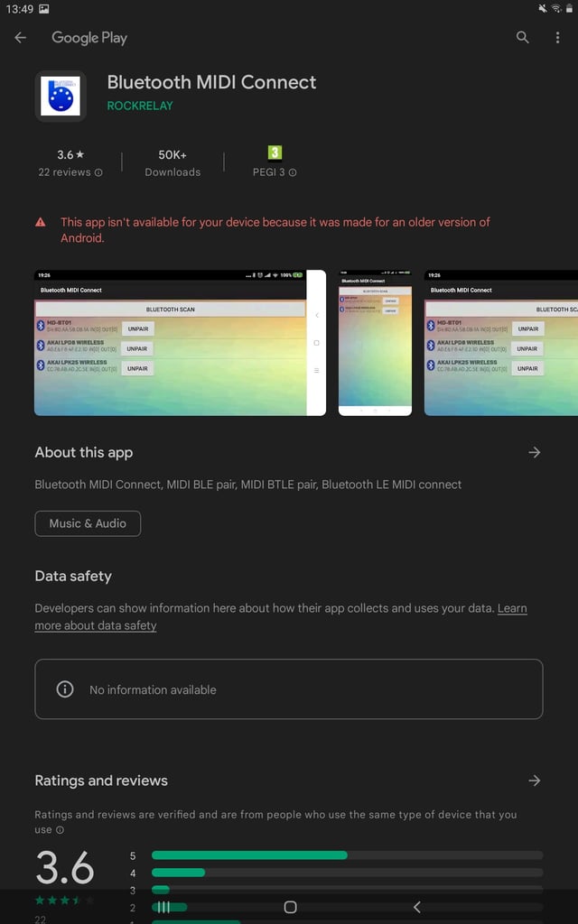Open the third partially visible screenshot
Image resolution: width=578 pixels, height=924 pixels.
point(501,343)
